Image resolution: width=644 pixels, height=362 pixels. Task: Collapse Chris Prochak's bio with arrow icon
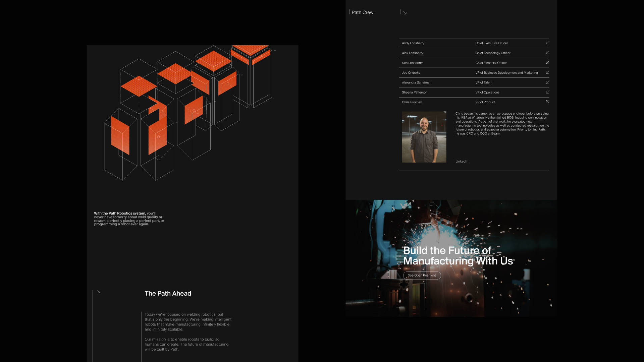[547, 102]
